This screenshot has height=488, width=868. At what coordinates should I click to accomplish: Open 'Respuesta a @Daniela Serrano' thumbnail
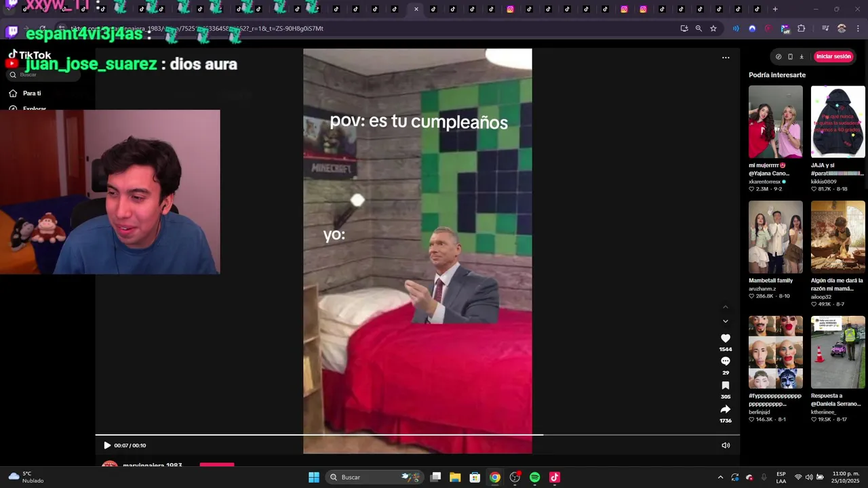(x=837, y=352)
